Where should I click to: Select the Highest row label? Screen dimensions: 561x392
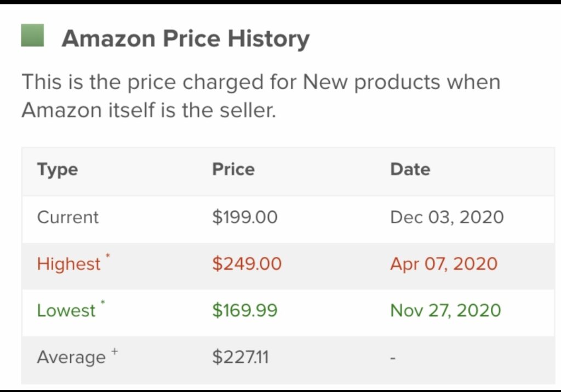[68, 264]
